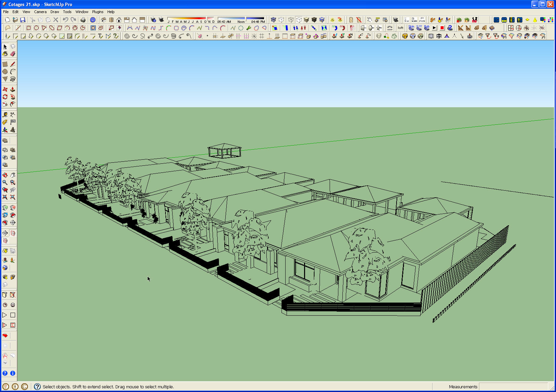Select the Line pencil tool
The height and width of the screenshot is (392, 556).
pos(13,64)
